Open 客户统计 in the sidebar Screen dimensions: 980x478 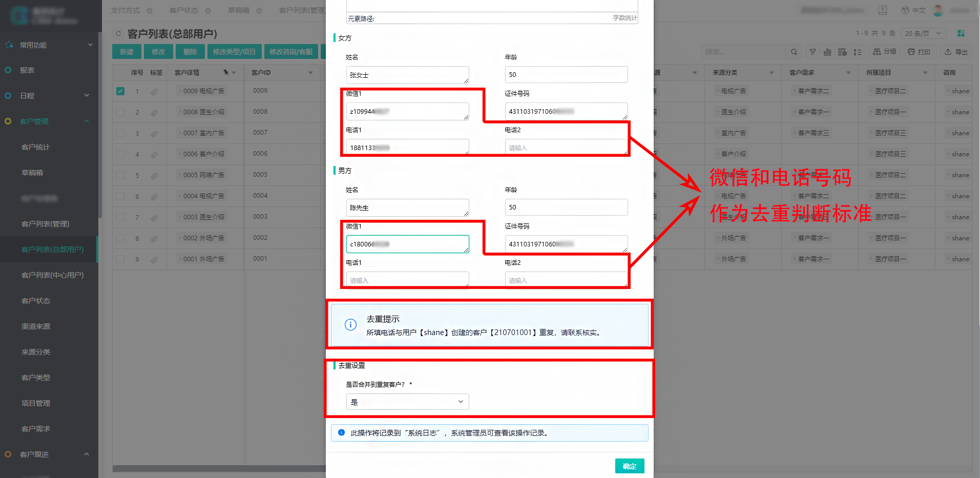pyautogui.click(x=36, y=147)
